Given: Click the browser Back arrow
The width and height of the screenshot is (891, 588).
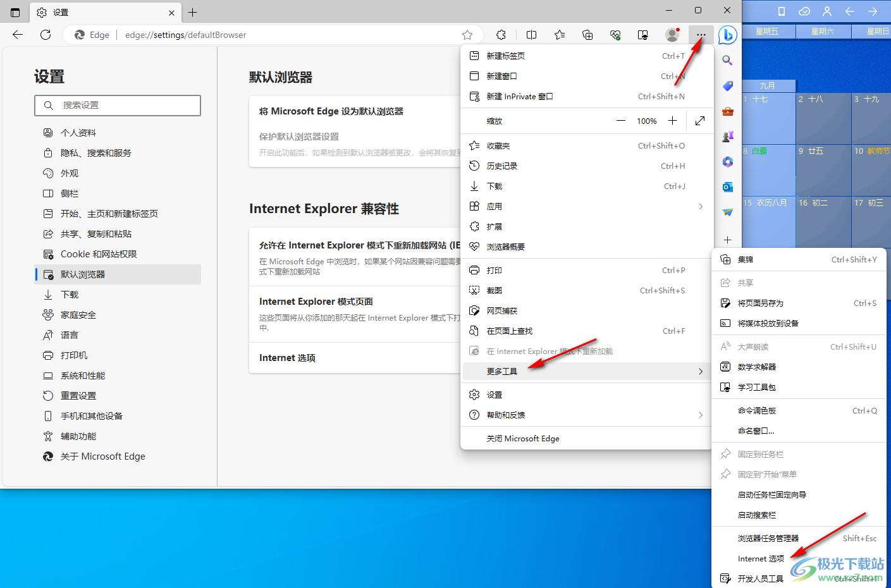Looking at the screenshot, I should [x=18, y=35].
